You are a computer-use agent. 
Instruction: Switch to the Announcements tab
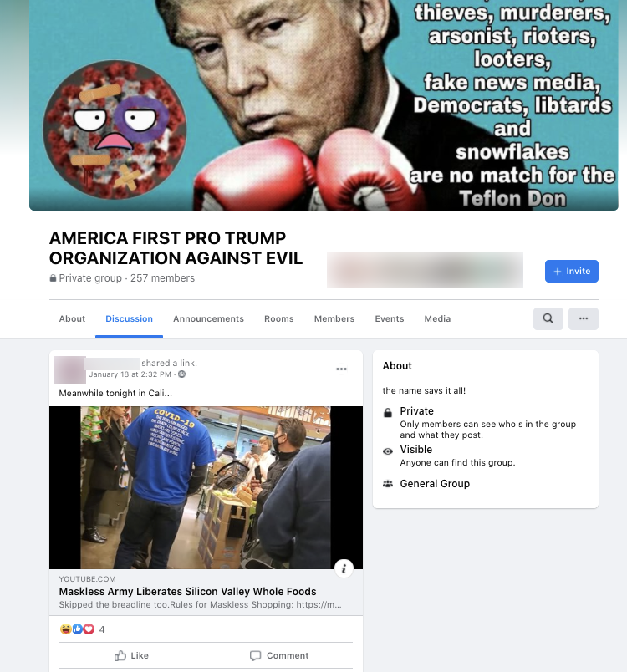(208, 318)
